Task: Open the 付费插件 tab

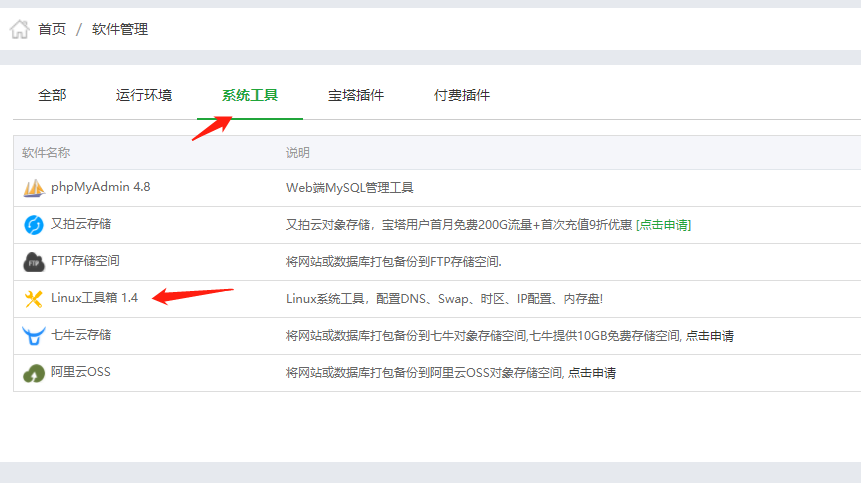Action: point(462,96)
